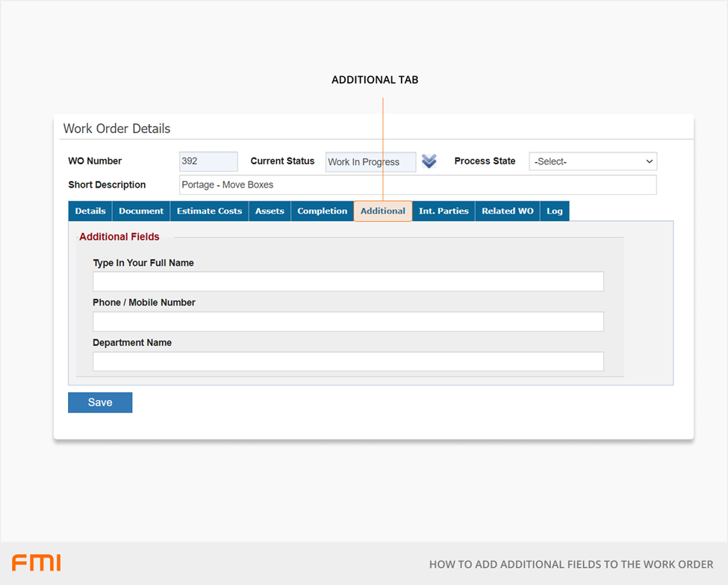Image resolution: width=728 pixels, height=585 pixels.
Task: Click the WO Number field
Action: (x=208, y=161)
